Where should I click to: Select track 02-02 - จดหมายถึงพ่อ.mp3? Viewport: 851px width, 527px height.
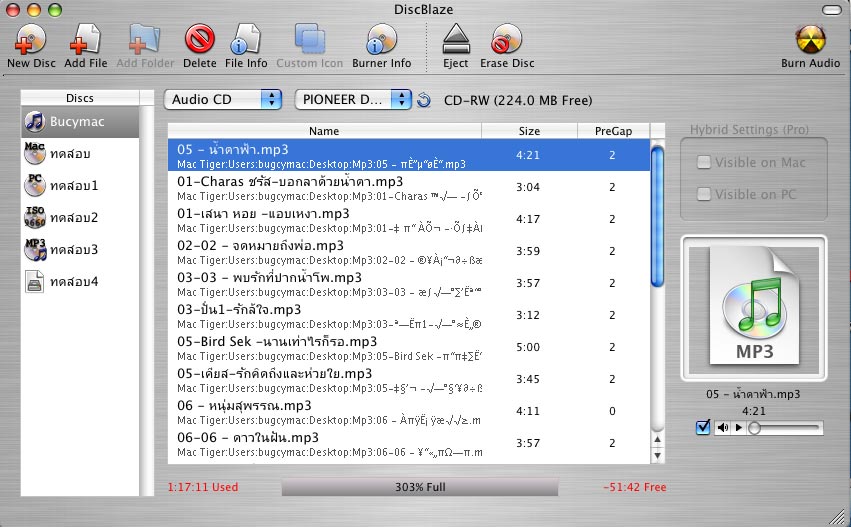409,251
